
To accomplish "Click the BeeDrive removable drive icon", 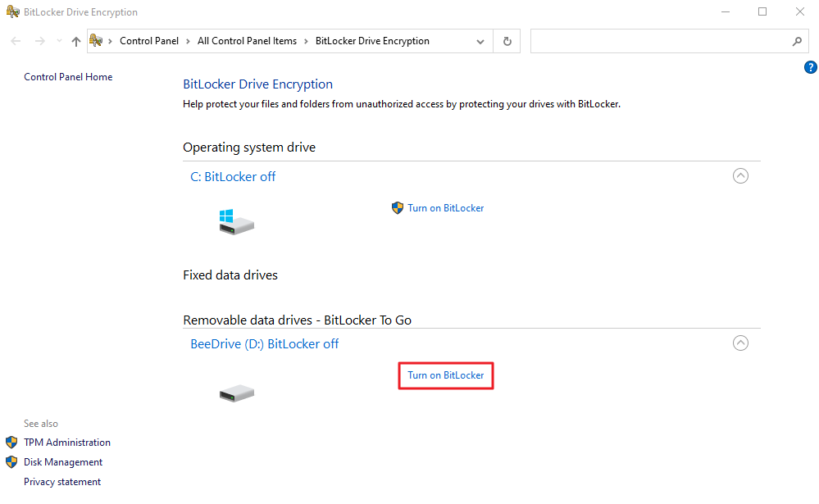I will point(237,393).
